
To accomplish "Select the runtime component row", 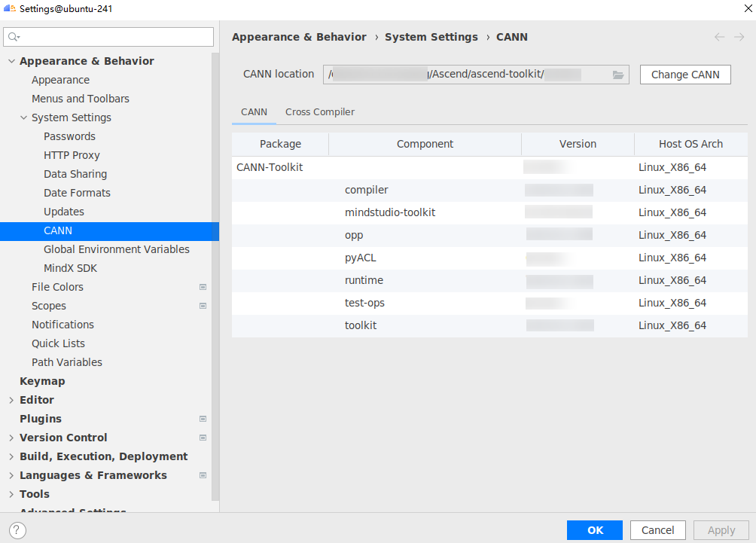I will click(489, 281).
